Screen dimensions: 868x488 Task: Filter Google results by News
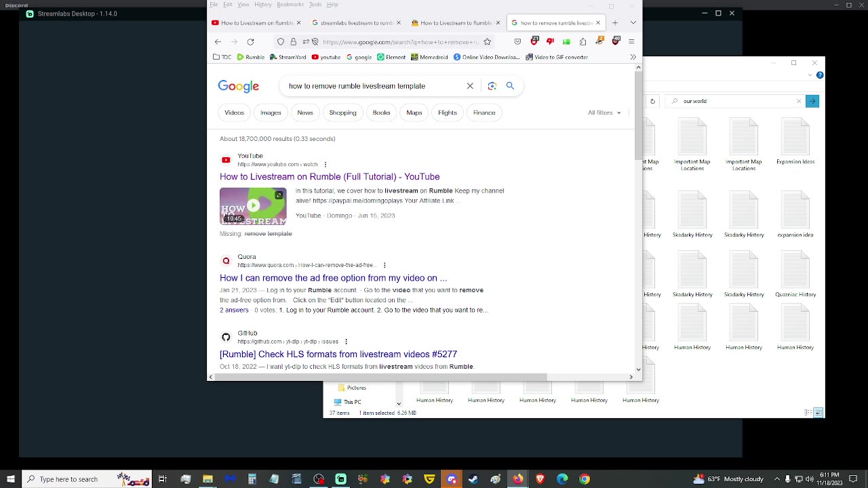click(305, 113)
